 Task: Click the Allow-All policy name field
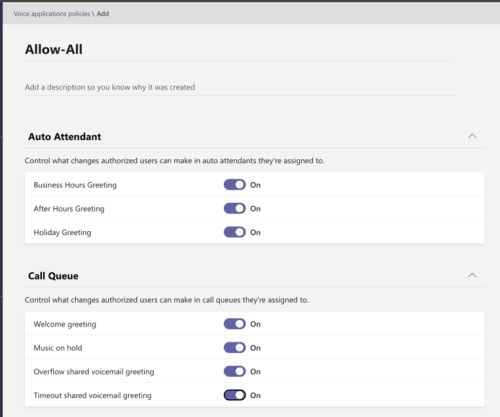[x=237, y=50]
